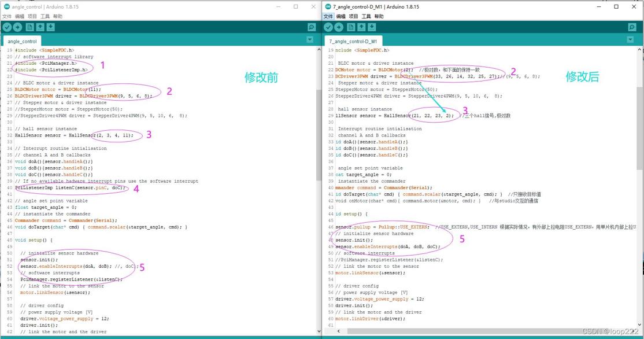Click 'HallSensor(21, 22, 23, 2)' line in 7_angle_control-D_M1
Screen dimensions: 644x339
tap(395, 116)
